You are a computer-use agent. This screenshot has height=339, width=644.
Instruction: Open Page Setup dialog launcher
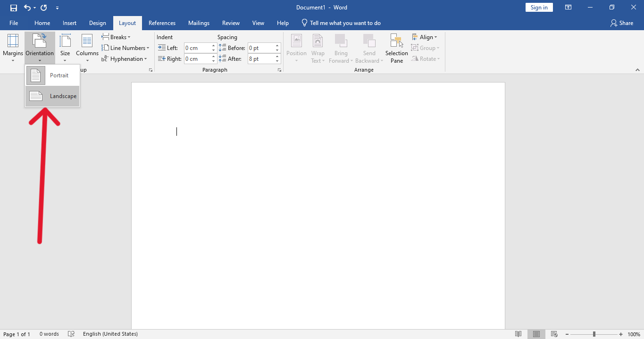tap(151, 70)
